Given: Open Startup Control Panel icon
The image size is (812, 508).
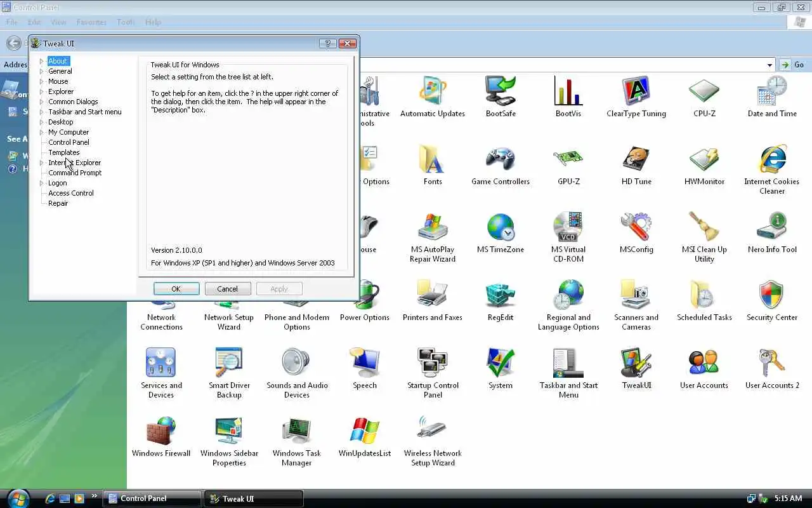Looking at the screenshot, I should click(x=433, y=363).
